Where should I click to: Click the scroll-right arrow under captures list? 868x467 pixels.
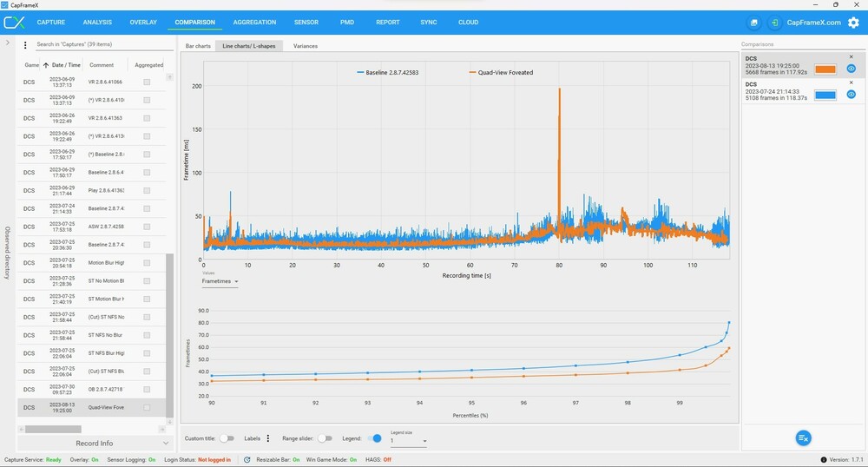pos(162,430)
